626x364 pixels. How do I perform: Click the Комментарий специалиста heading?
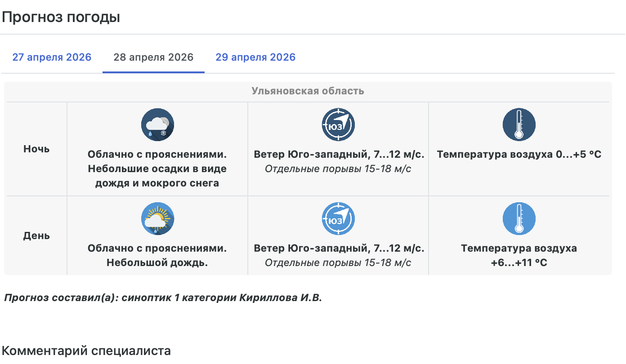click(86, 351)
